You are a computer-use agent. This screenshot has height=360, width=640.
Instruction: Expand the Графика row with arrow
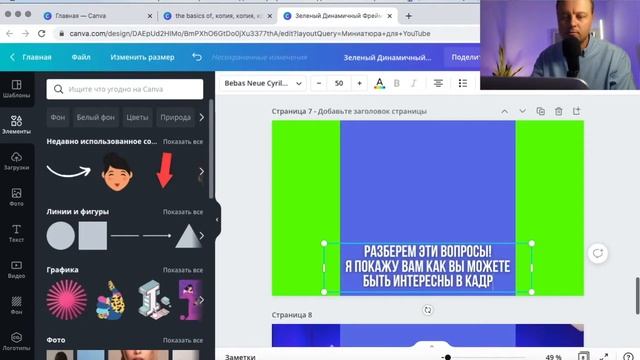(x=201, y=300)
